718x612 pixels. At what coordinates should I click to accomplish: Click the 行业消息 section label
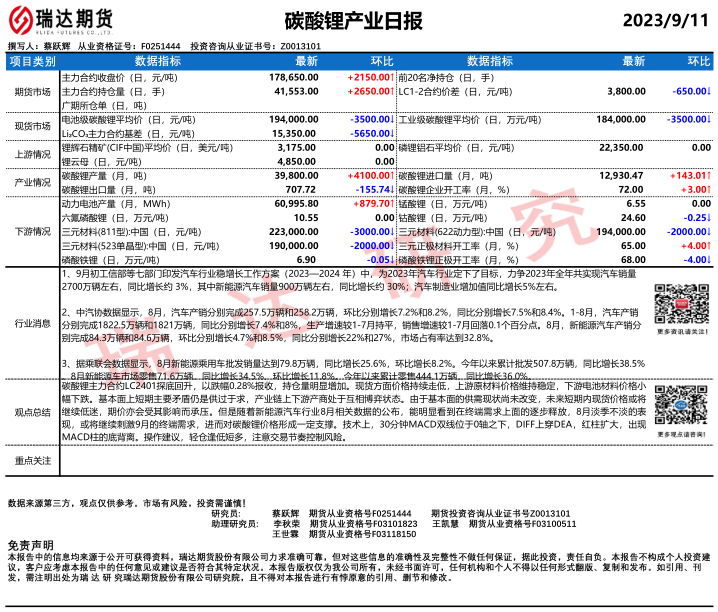coord(32,323)
